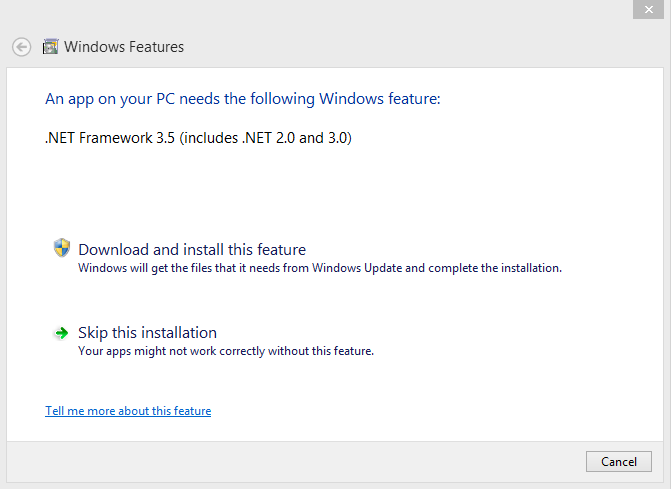This screenshot has height=489, width=671.
Task: Click the "includes .NET 2.0 and 3.0" parenthetical
Action: point(266,137)
